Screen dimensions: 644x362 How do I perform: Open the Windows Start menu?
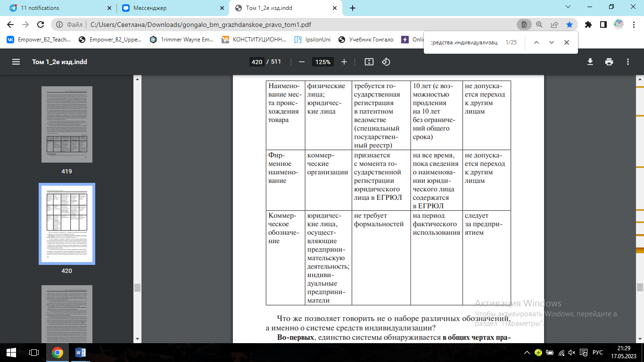(11, 352)
